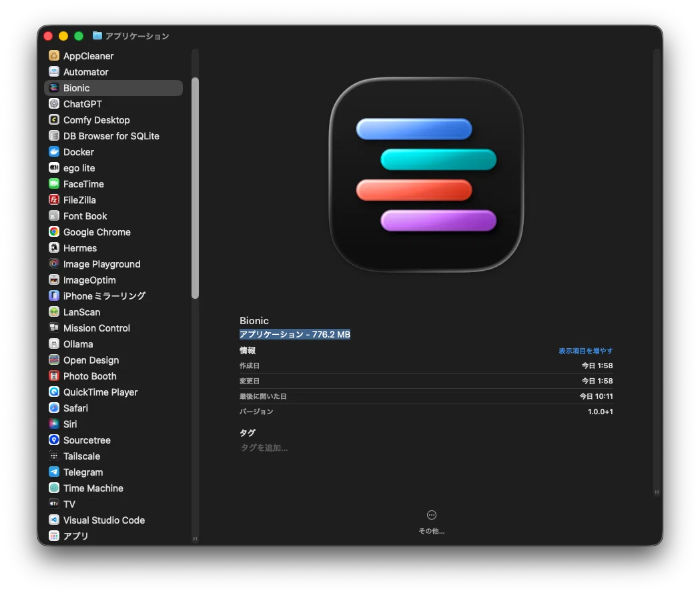Select the Time Machine icon
The width and height of the screenshot is (700, 595).
(x=54, y=488)
